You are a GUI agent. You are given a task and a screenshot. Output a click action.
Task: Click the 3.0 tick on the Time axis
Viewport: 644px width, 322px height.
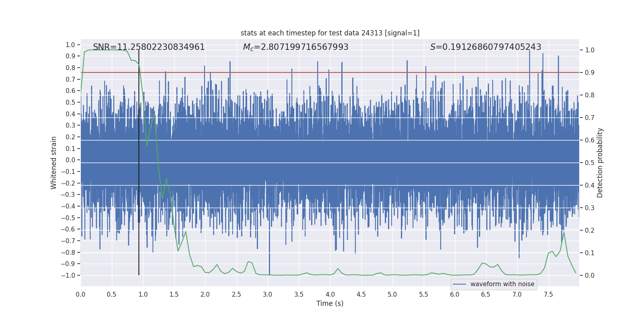268,294
